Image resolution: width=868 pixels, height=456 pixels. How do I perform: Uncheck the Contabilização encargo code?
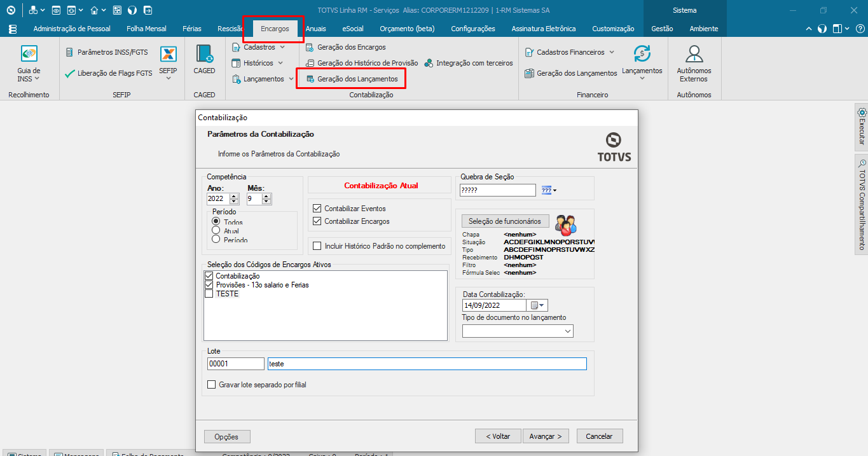(x=209, y=276)
